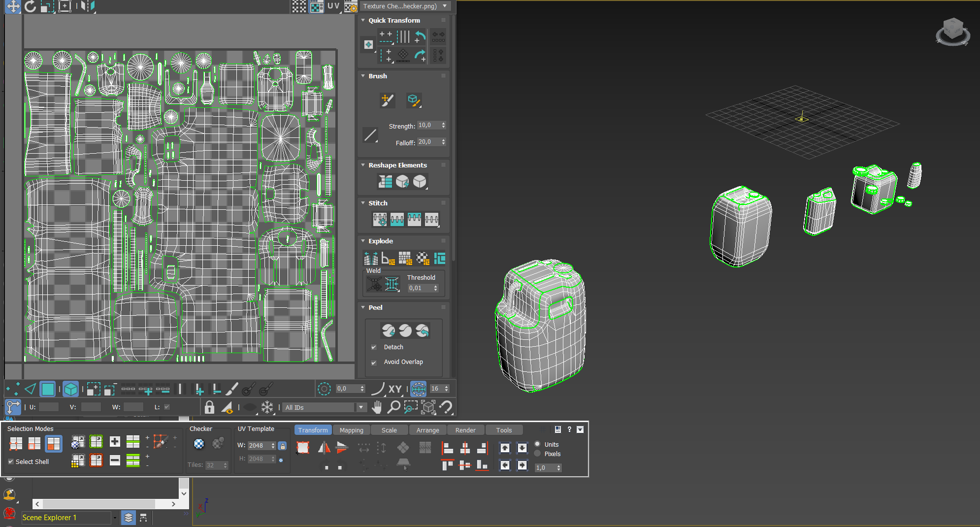This screenshot has width=980, height=527.
Task: Select the Pan View hand tool
Action: click(377, 407)
